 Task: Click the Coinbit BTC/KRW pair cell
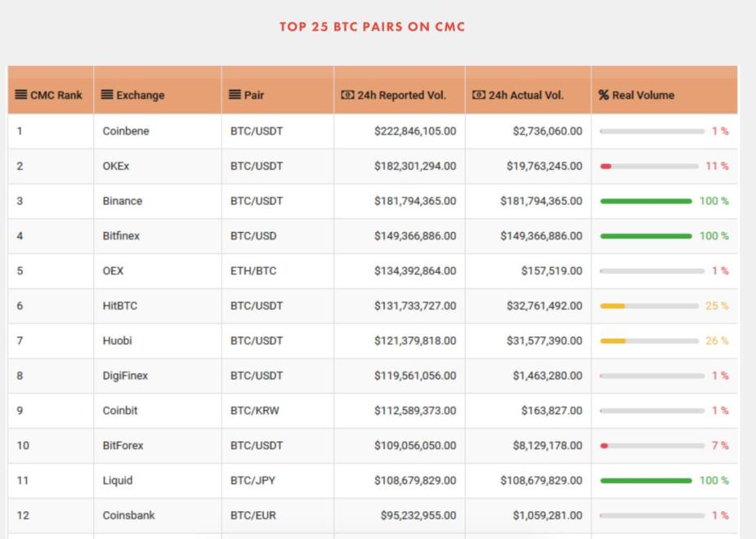click(254, 411)
